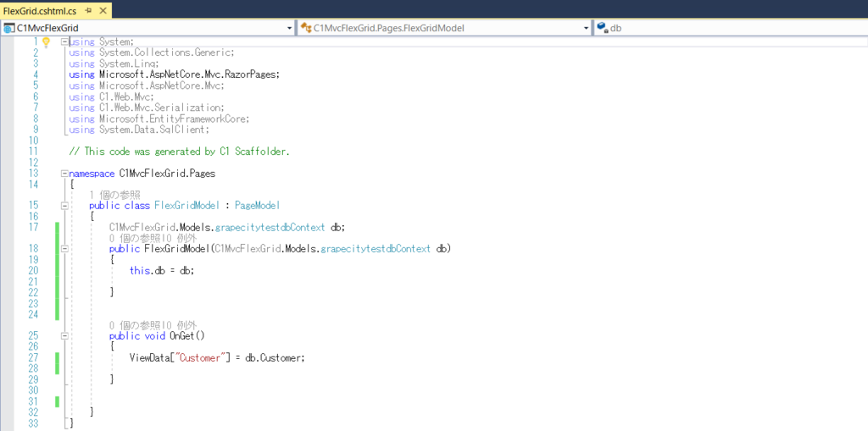Open the C1MvcFlexGrid project dropdown
Viewport: 868px width, 431px height.
290,28
